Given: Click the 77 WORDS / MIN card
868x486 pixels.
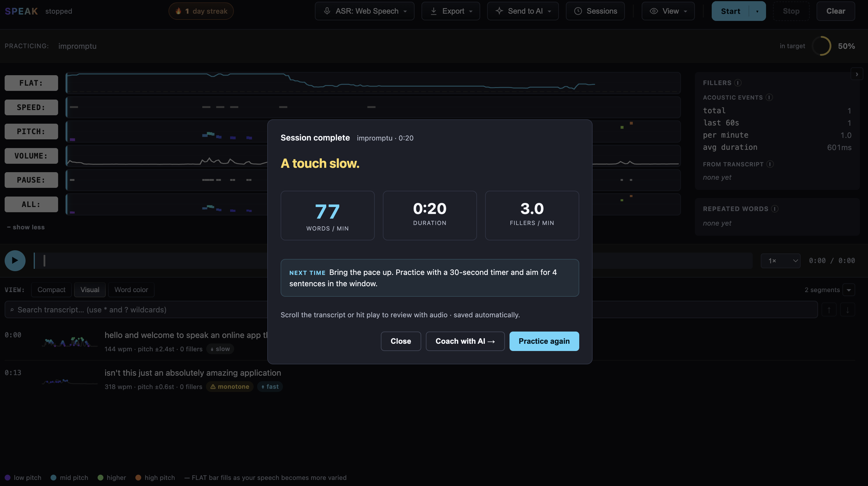Looking at the screenshot, I should (327, 215).
